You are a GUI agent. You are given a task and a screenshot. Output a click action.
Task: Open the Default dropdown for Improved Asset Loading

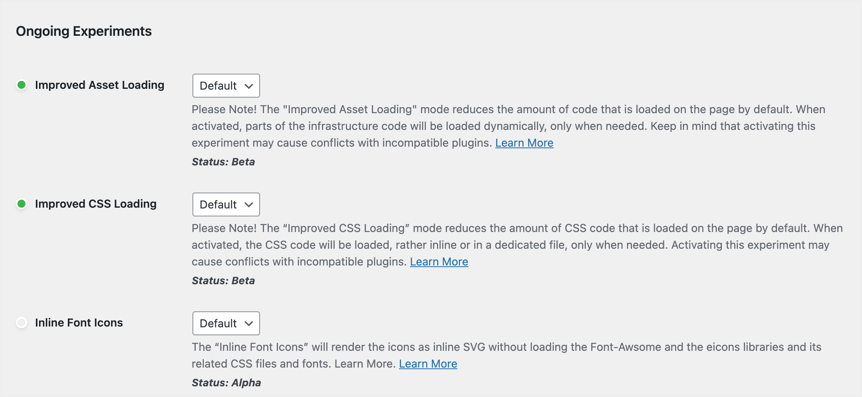[x=226, y=86]
